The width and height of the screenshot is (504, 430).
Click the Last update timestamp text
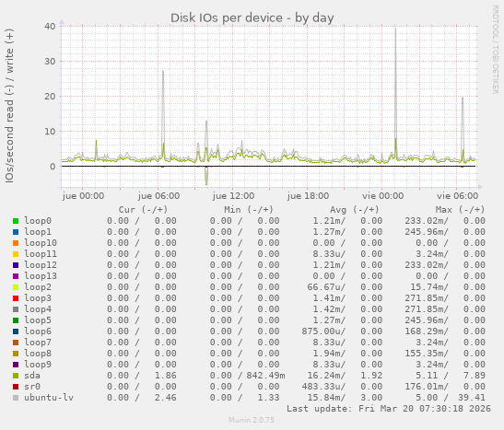coord(389,409)
